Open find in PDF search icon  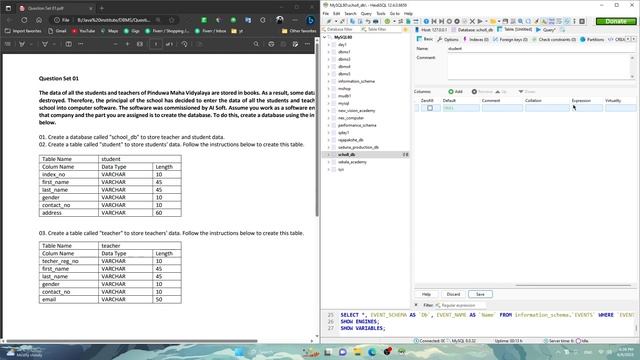point(256,44)
